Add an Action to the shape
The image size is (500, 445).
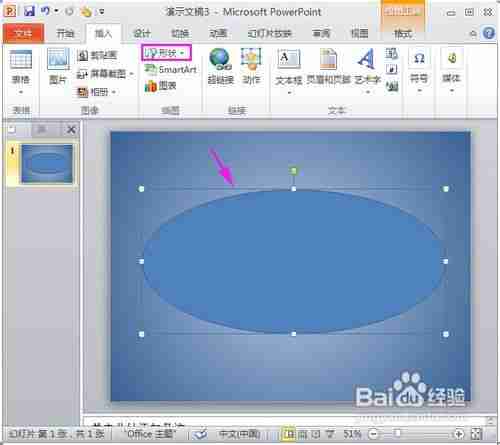coord(251,59)
